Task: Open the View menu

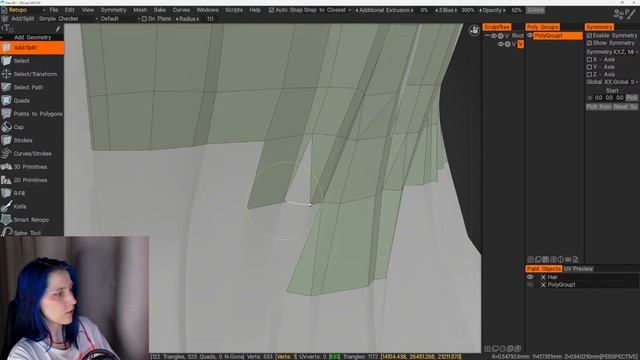Action: click(x=87, y=10)
